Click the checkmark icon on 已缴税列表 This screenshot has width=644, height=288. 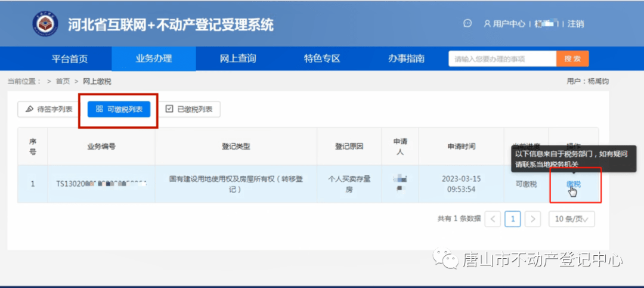point(169,109)
